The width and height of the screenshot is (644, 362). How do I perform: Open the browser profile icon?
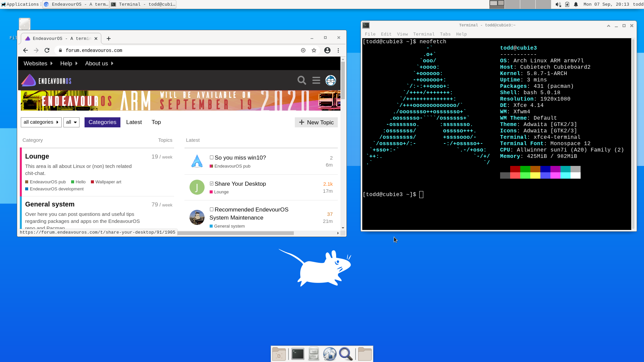(327, 50)
